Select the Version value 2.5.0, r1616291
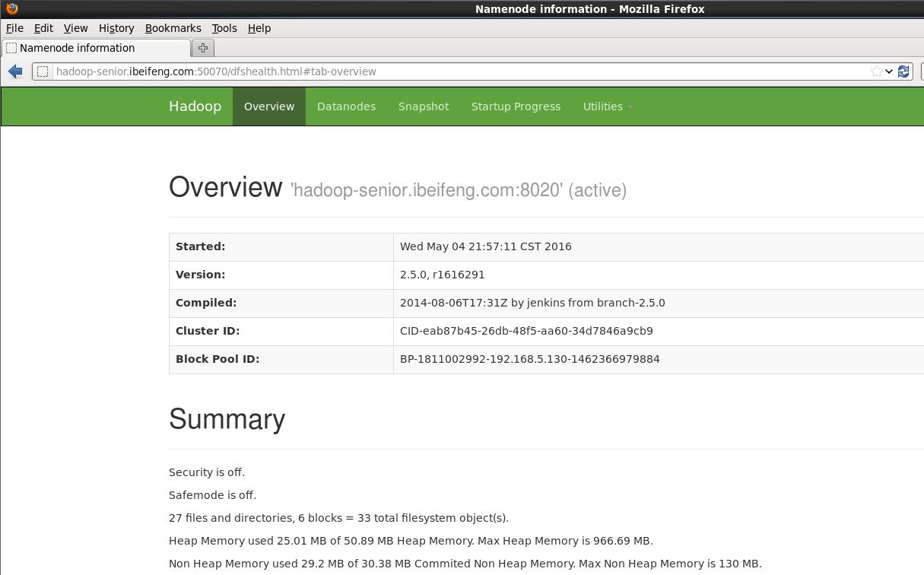The image size is (924, 575). pyautogui.click(x=442, y=275)
